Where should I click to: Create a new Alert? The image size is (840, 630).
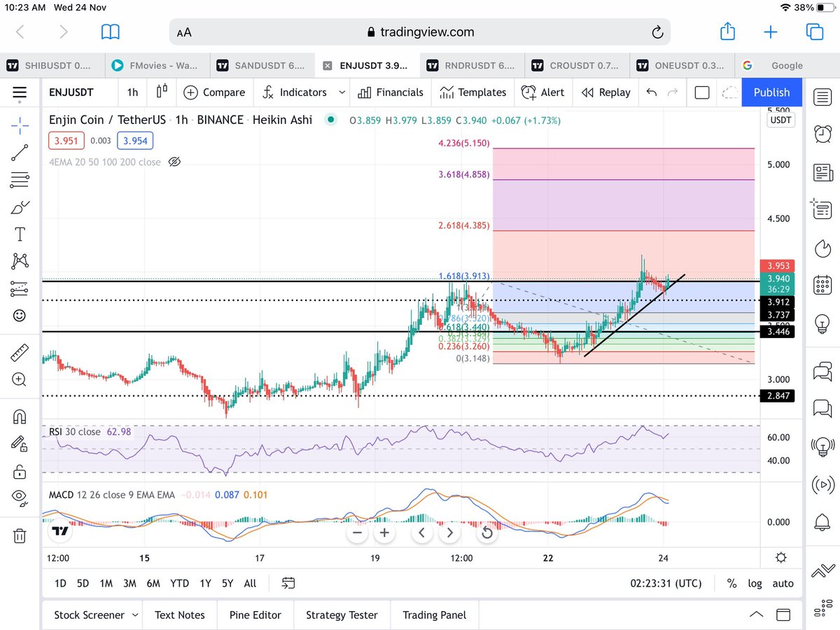(543, 92)
